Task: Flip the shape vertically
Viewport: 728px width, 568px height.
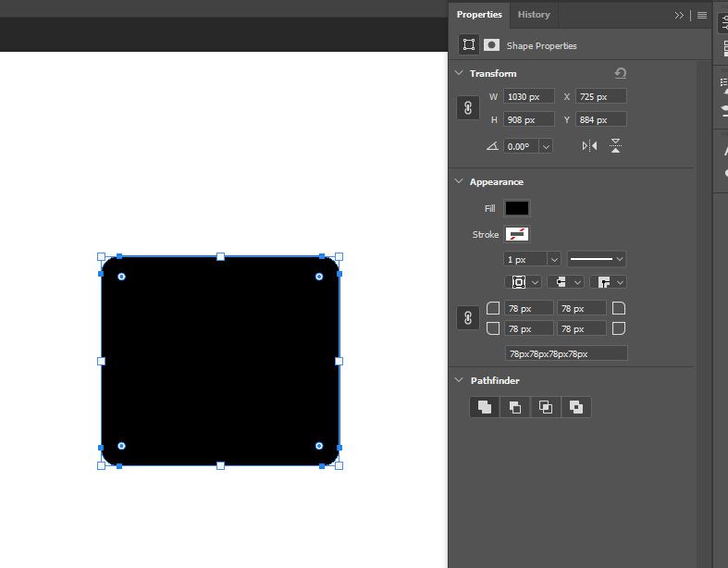Action: (x=615, y=146)
